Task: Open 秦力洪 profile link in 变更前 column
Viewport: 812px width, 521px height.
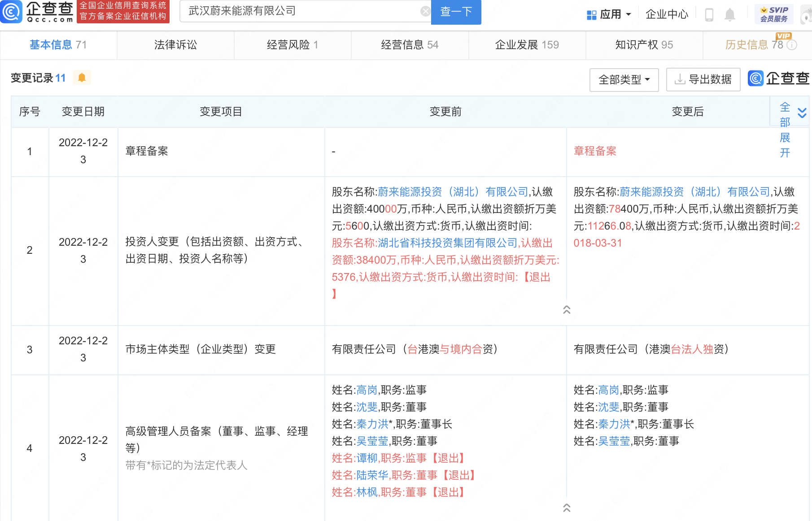Action: [x=372, y=424]
